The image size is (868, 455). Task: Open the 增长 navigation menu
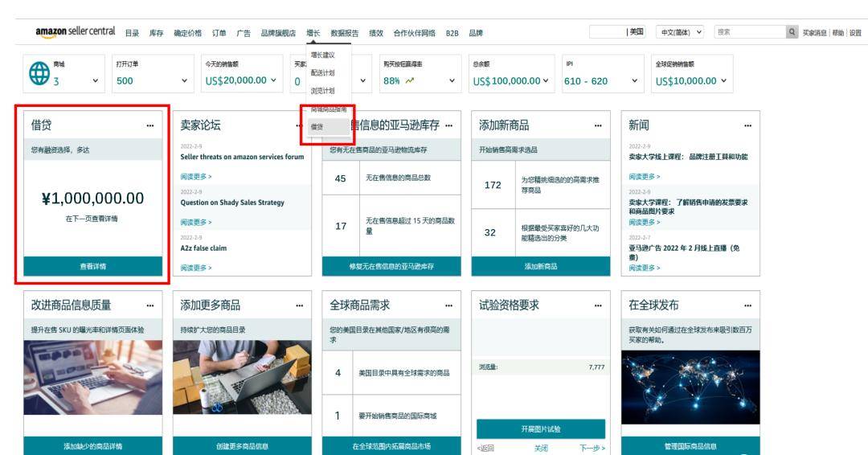tap(313, 33)
